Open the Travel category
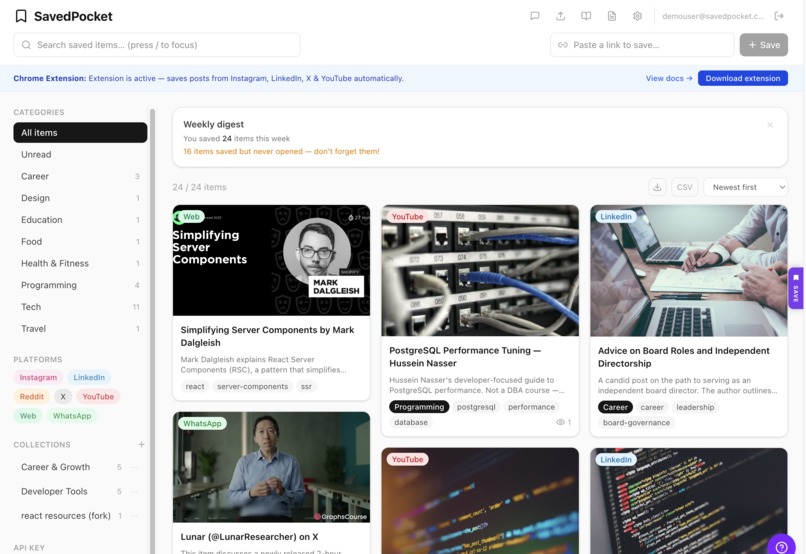The width and height of the screenshot is (806, 554). tap(80, 328)
